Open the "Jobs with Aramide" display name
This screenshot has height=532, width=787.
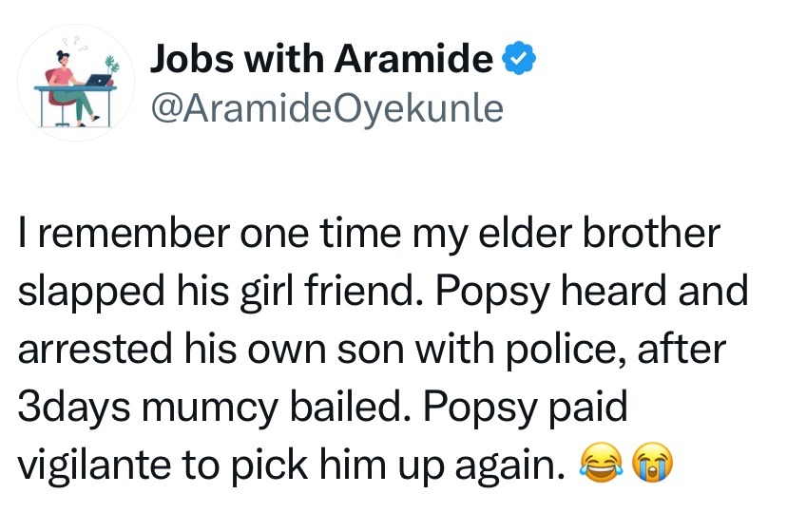322,62
